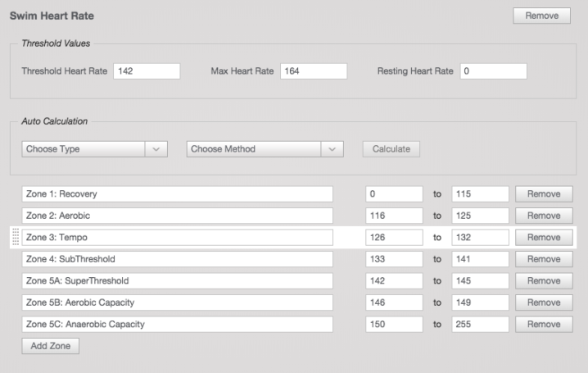Screen dimensions: 588x373
Task: Click into the Max Heart Rate field
Action: point(313,71)
